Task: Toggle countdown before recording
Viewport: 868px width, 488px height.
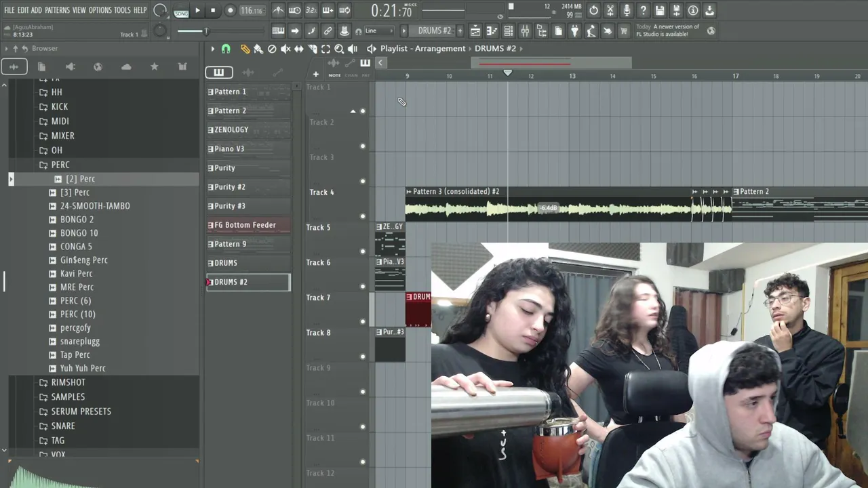Action: [311, 10]
